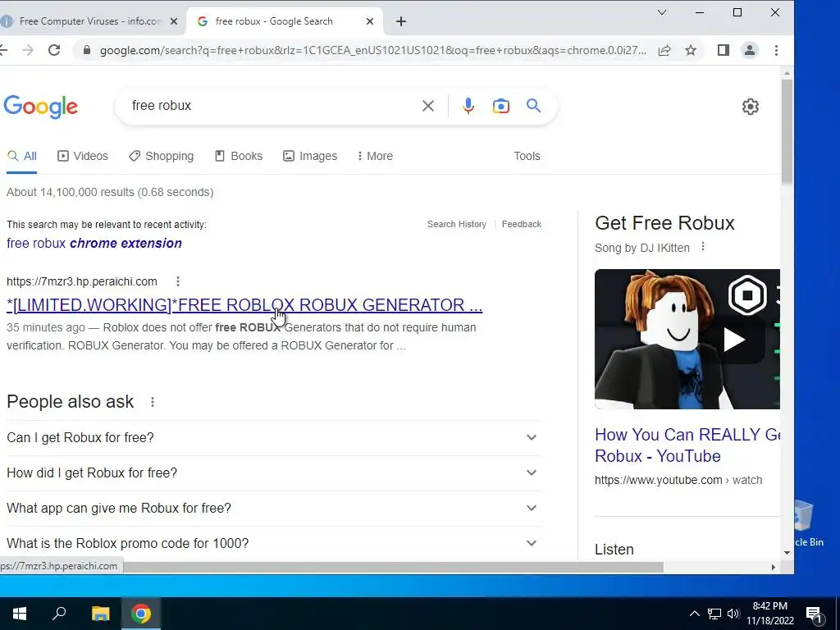Screen dimensions: 840x630
Task: Close the free robux Google Search tab
Action: pos(370,21)
